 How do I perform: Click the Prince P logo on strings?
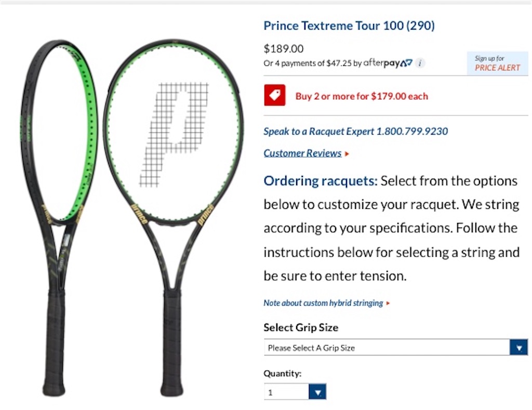[x=174, y=134]
